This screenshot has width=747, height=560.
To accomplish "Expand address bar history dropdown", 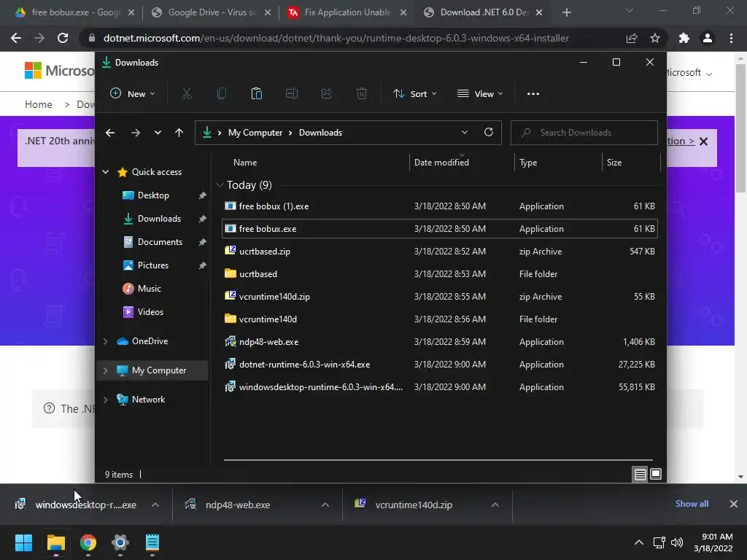I will point(465,133).
